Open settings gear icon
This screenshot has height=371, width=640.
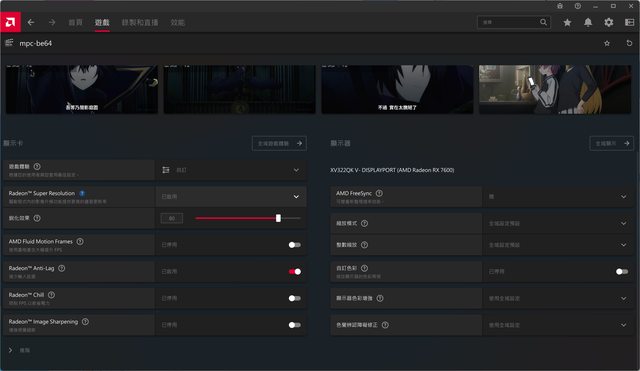tap(609, 22)
